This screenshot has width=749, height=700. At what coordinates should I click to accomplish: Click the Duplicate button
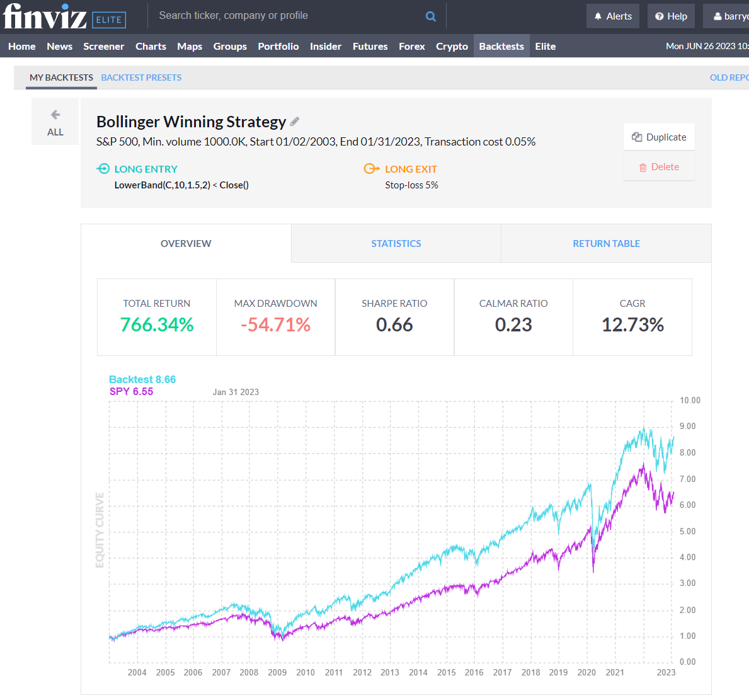659,137
